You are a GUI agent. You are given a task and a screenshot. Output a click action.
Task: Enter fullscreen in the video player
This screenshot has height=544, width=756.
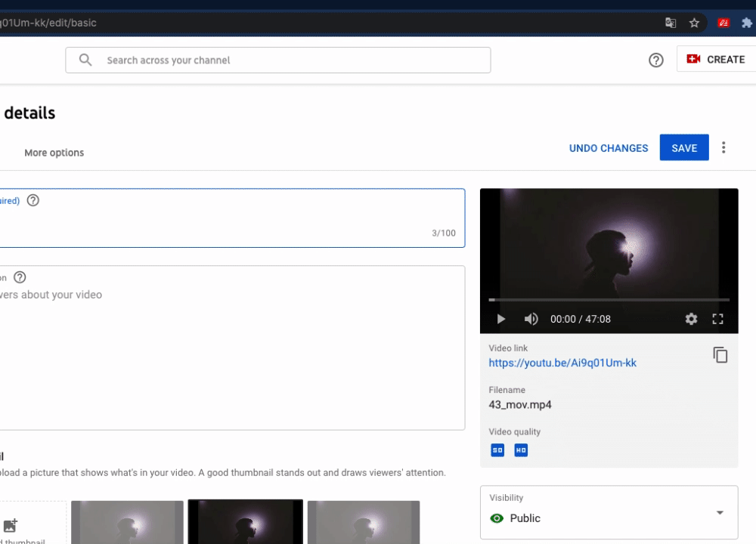pos(717,319)
